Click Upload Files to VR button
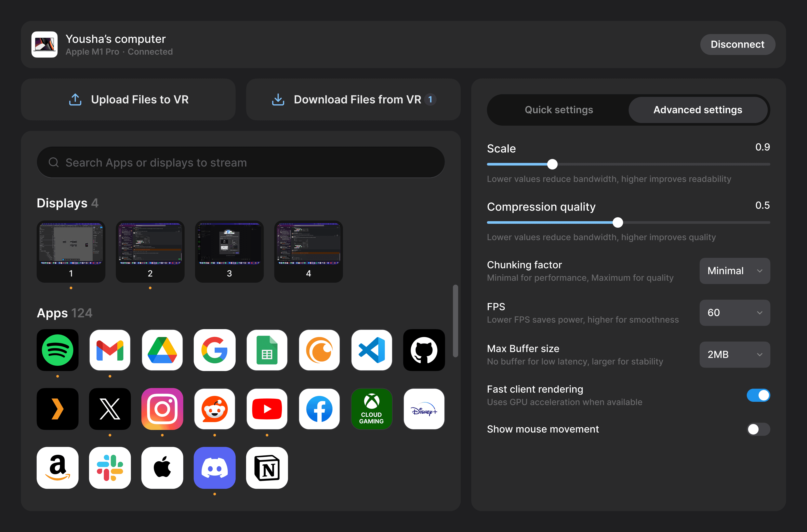 pyautogui.click(x=128, y=99)
